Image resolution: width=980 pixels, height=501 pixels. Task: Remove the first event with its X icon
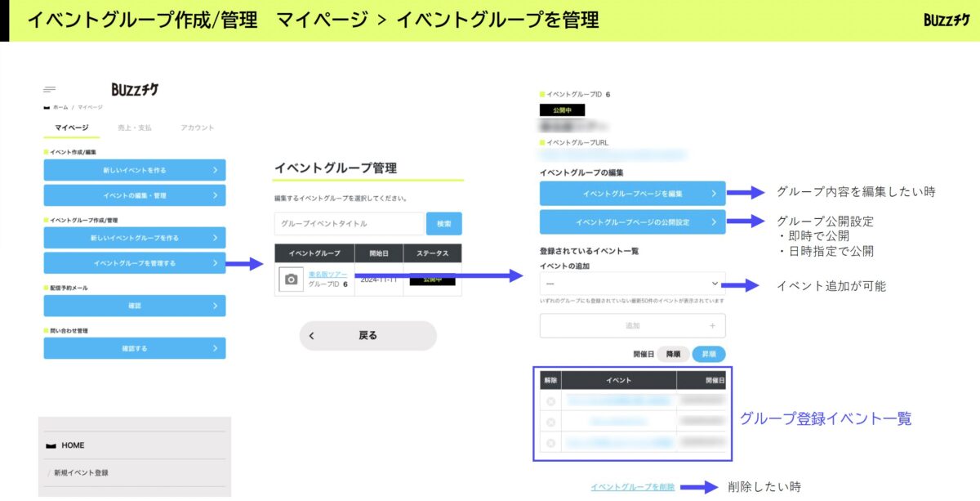550,401
